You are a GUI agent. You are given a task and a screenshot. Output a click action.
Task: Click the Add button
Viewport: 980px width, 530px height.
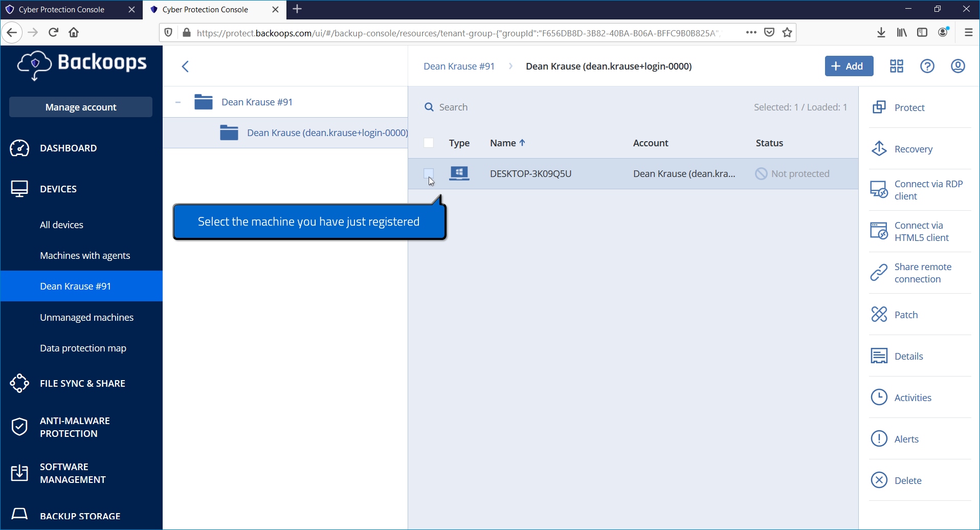coord(849,66)
